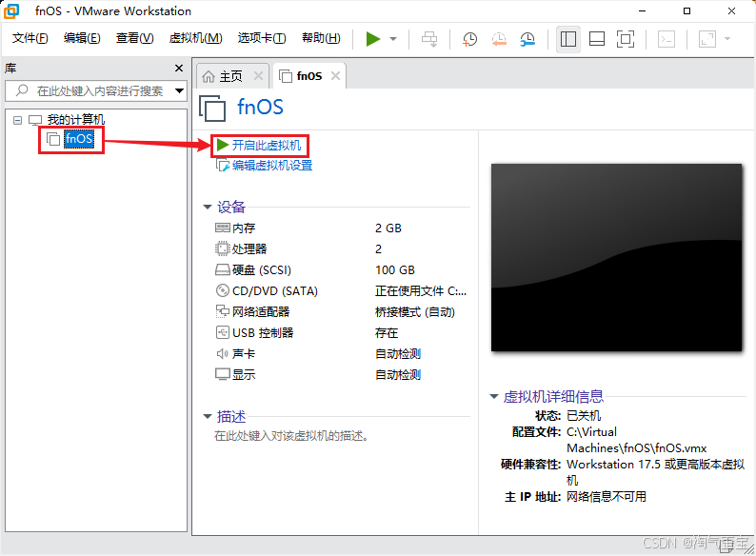Image resolution: width=756 pixels, height=556 pixels.
Task: Open the 文件(F) menu
Action: point(30,38)
